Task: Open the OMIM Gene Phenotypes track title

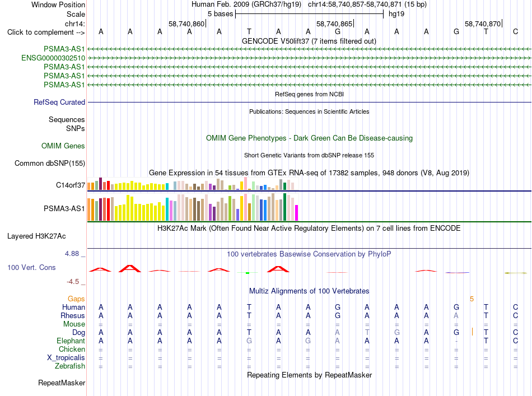Action: [310, 138]
